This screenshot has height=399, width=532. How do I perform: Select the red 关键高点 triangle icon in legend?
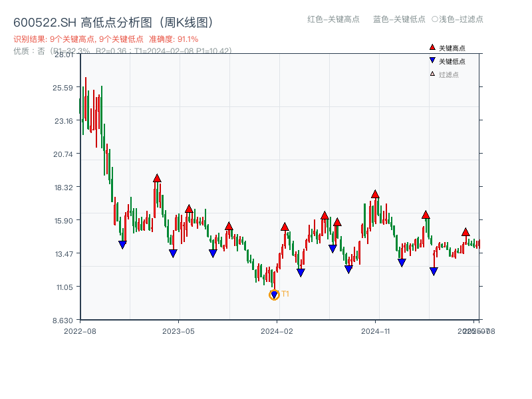(432, 47)
